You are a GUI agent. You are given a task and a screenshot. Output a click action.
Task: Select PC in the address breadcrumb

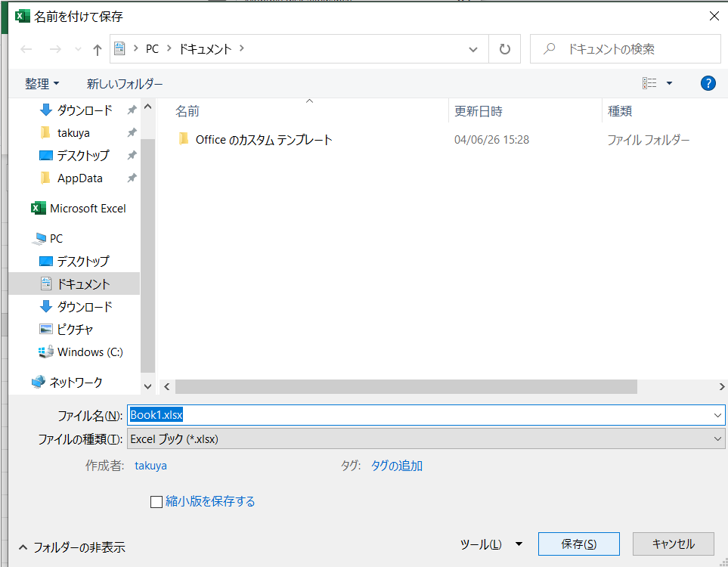tap(152, 48)
